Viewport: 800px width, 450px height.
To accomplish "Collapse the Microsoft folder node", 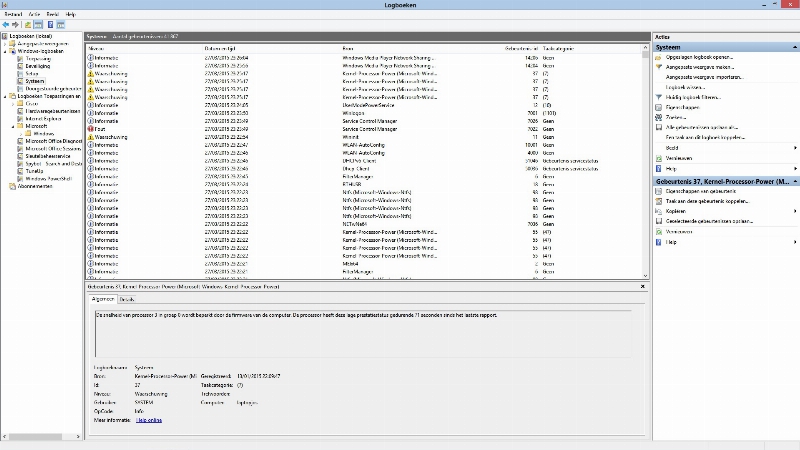I will click(13, 126).
